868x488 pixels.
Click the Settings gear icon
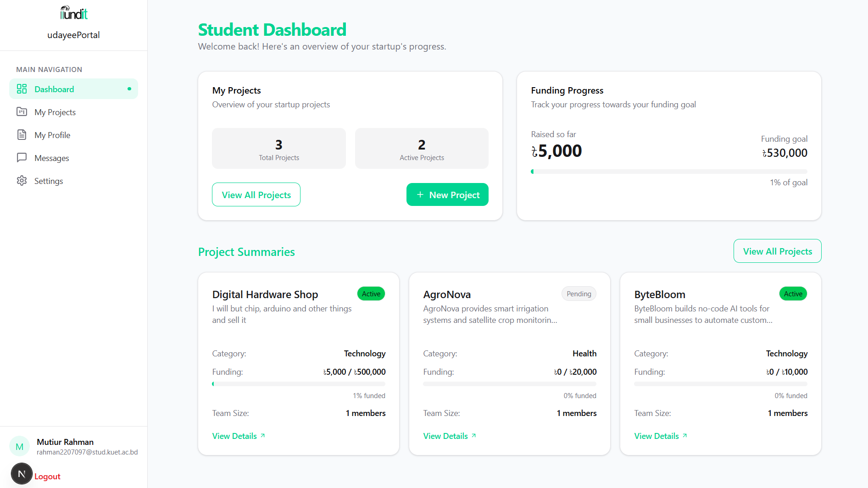(22, 181)
